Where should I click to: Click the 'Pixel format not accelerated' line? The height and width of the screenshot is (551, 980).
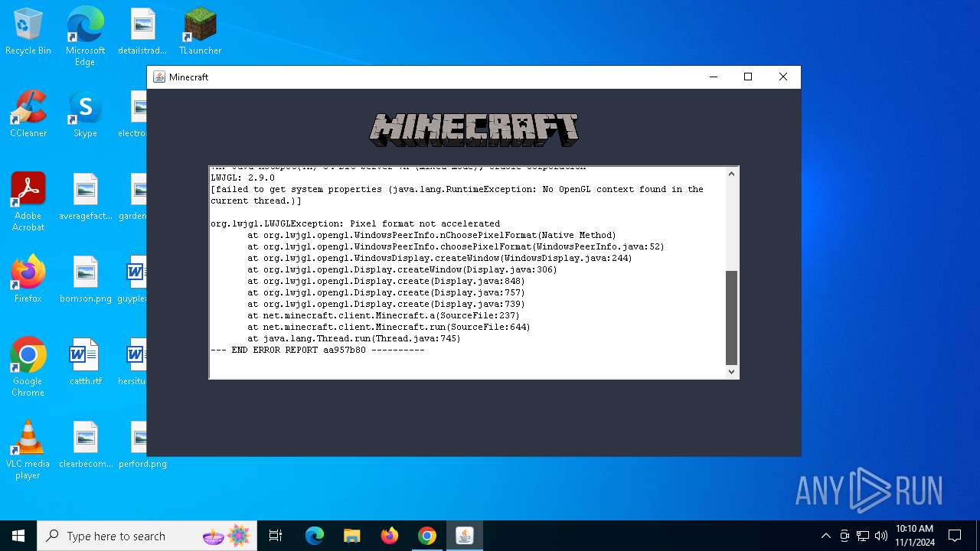point(355,224)
